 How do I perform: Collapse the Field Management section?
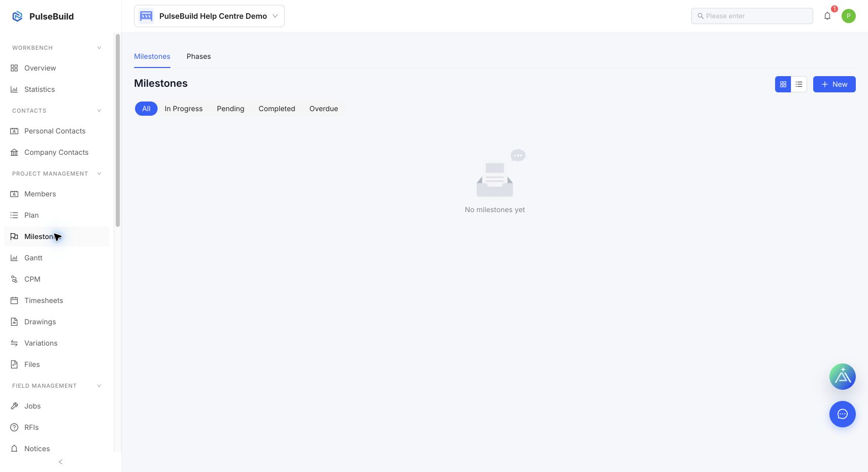(99, 386)
